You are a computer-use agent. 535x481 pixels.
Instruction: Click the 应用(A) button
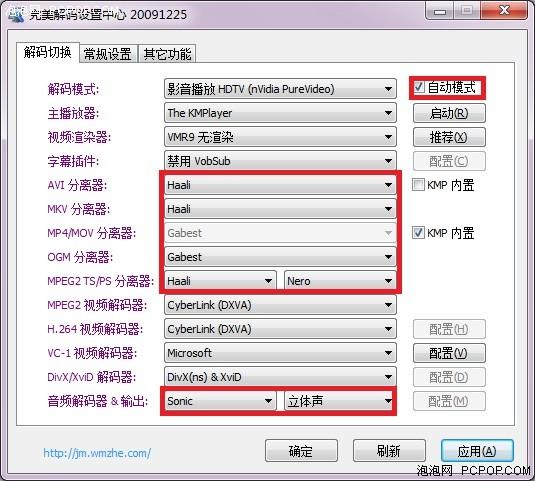tap(477, 451)
